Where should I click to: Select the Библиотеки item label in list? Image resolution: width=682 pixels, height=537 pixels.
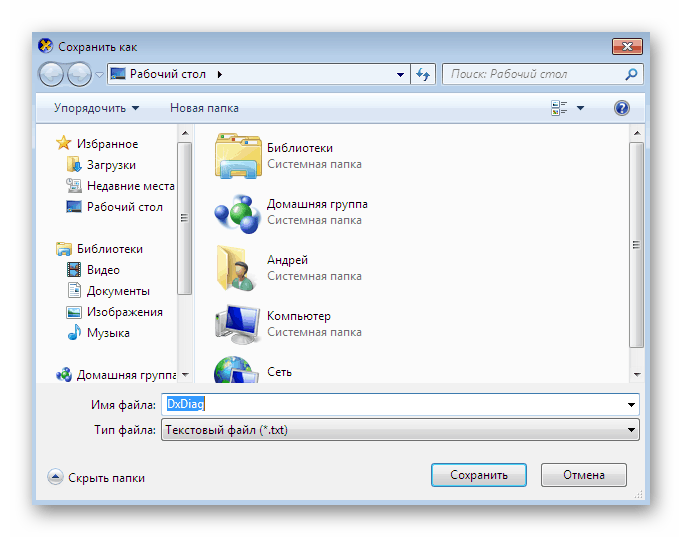(300, 148)
